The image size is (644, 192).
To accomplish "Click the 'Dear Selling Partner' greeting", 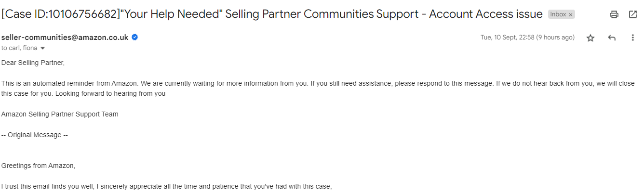I will point(33,63).
